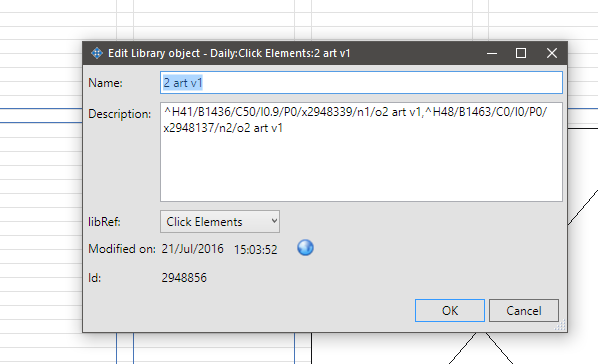Image resolution: width=598 pixels, height=364 pixels.
Task: Click the description line starting with x2948137
Action: click(223, 128)
